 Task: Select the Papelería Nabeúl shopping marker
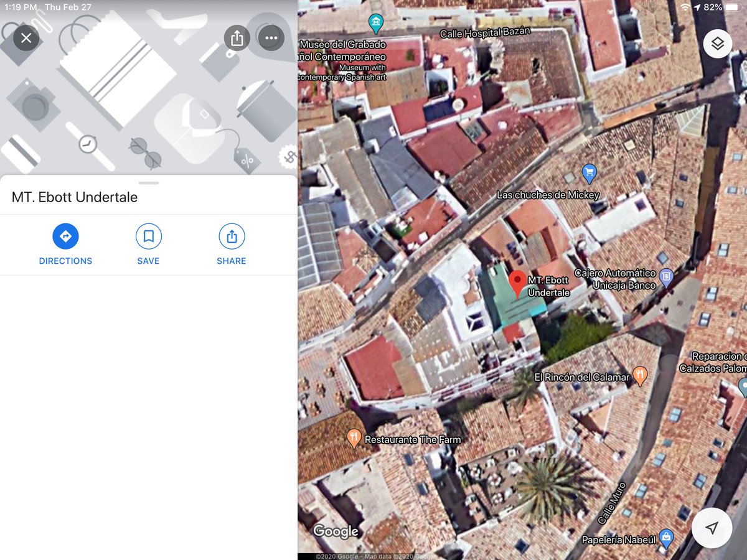(x=666, y=538)
